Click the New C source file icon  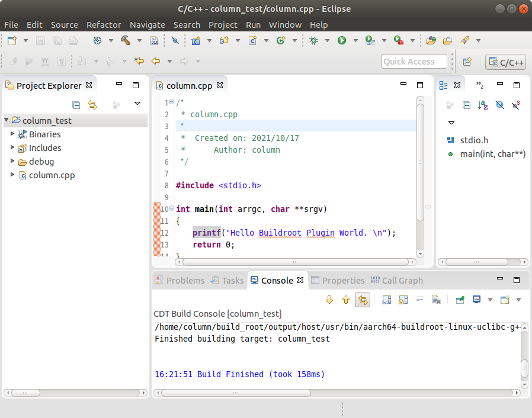coord(252,41)
